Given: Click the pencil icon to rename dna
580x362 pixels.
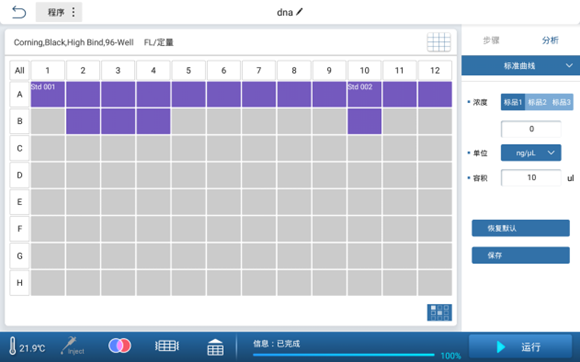Looking at the screenshot, I should (299, 12).
